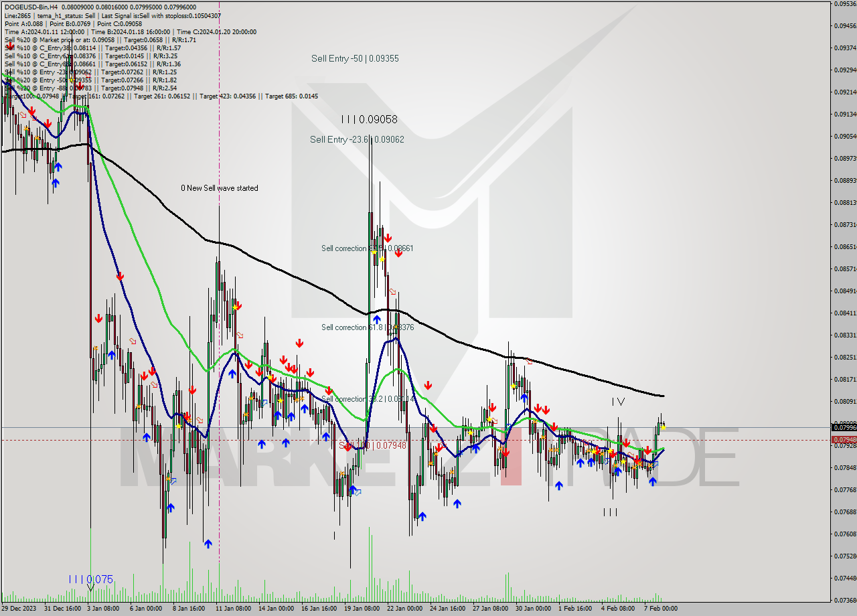Click red price tag 0.07948 on axis
The height and width of the screenshot is (616, 857).
coord(844,440)
